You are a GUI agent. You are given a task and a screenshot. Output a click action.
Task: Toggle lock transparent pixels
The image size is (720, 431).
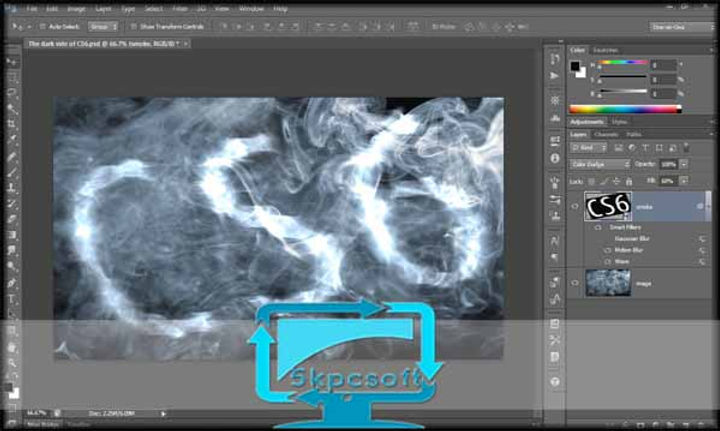pos(591,181)
